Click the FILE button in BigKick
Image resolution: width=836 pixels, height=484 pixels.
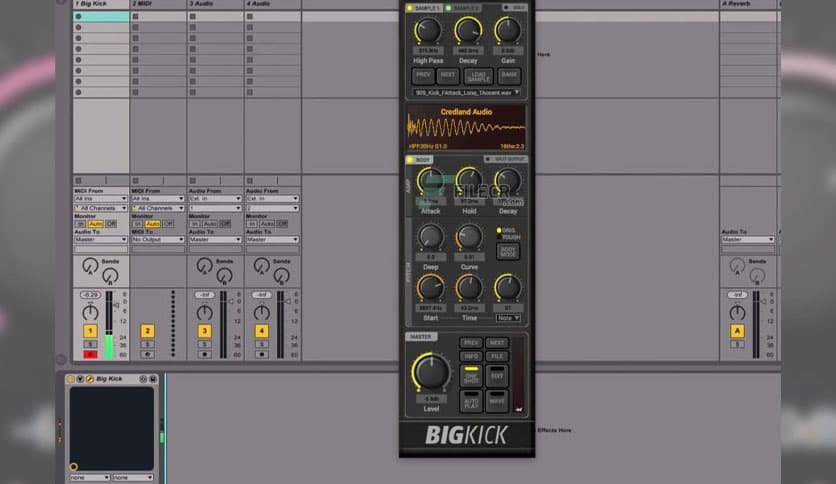496,356
